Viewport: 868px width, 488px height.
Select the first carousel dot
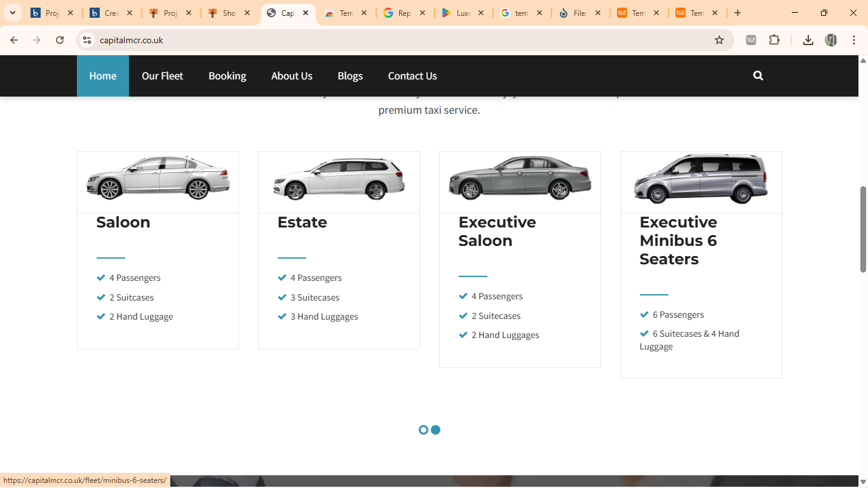pos(423,430)
